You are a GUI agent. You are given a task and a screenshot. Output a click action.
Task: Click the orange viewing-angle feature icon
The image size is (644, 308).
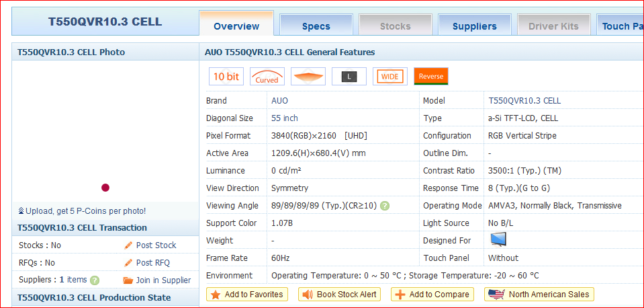pos(308,77)
